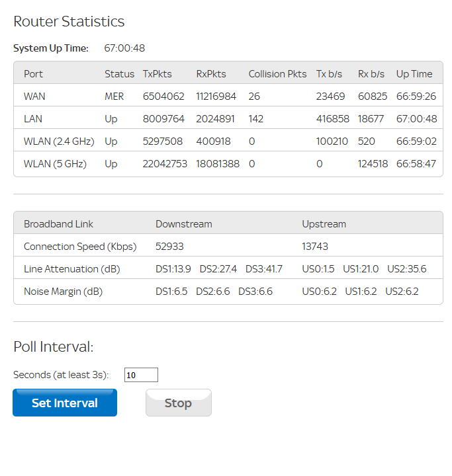452x476 pixels.
Task: Click the Set Interval button
Action: 65,403
